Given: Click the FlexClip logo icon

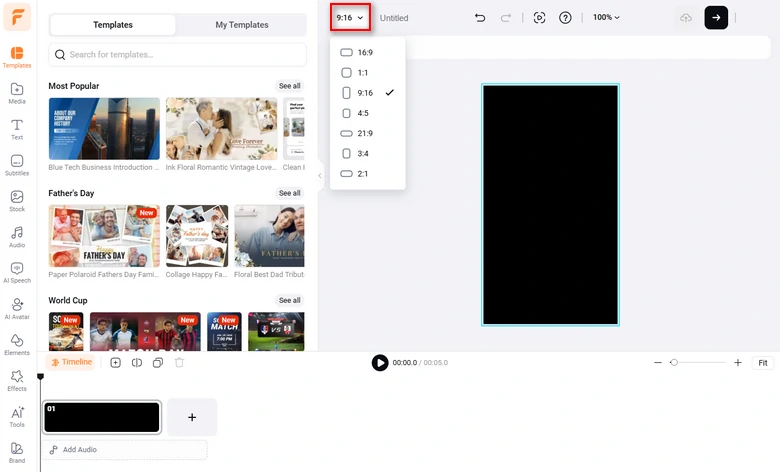Looking at the screenshot, I should tap(17, 17).
